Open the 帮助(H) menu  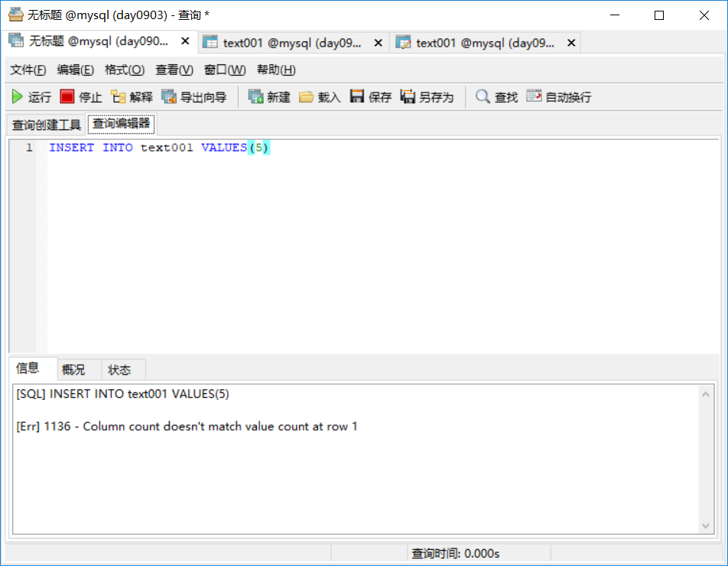click(x=276, y=70)
